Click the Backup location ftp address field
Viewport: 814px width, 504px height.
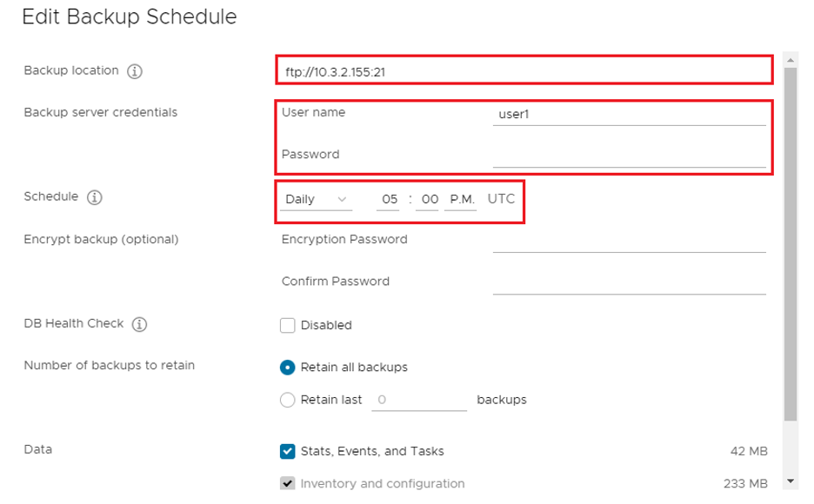tap(524, 71)
